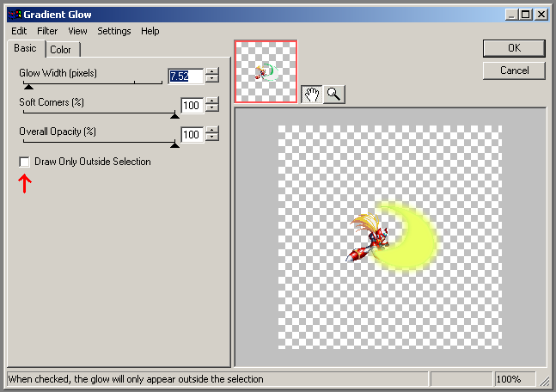
Task: Decrease Glow Width with down arrow
Action: click(x=212, y=79)
